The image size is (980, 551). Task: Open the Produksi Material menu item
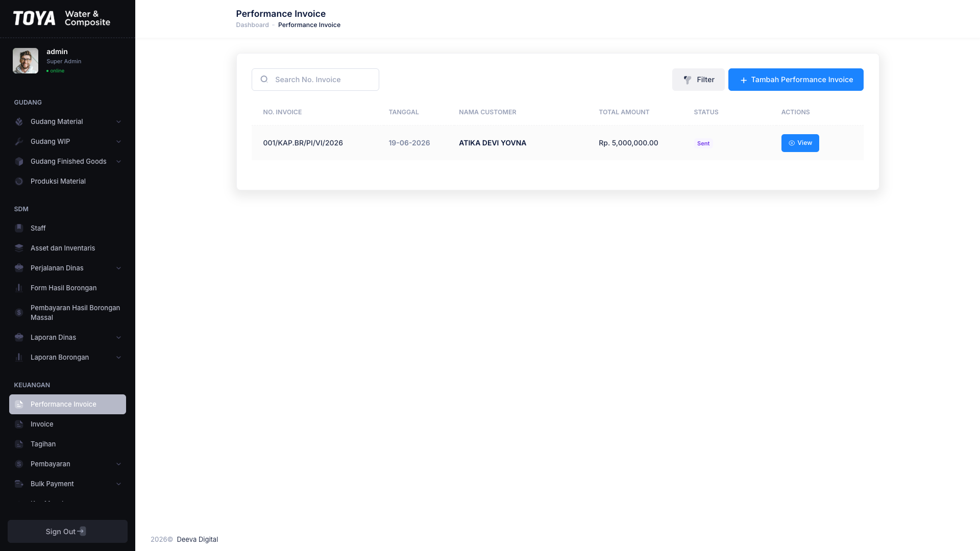pyautogui.click(x=67, y=181)
